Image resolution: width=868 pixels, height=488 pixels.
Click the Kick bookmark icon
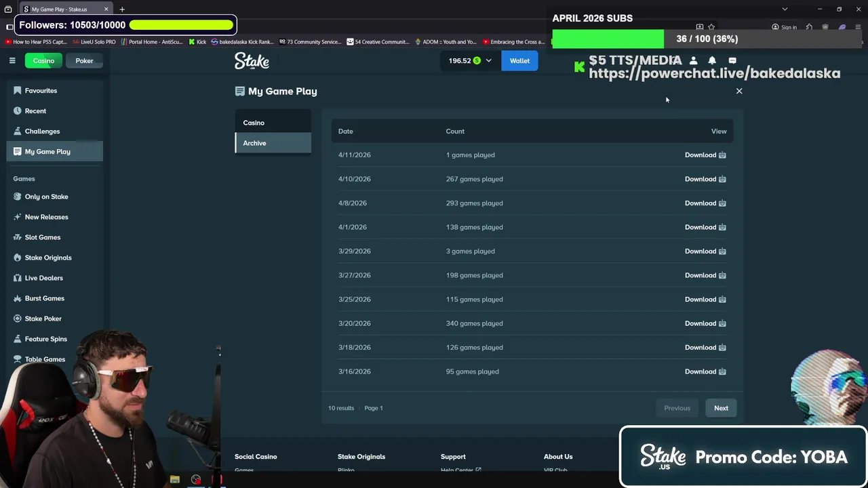pyautogui.click(x=192, y=42)
